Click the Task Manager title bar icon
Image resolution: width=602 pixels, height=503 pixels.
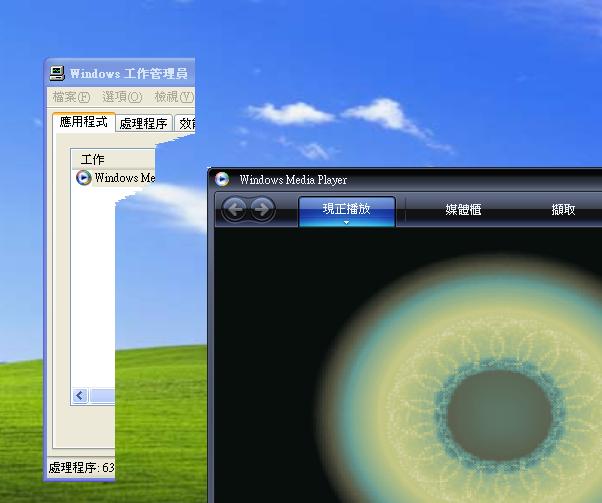pyautogui.click(x=57, y=73)
